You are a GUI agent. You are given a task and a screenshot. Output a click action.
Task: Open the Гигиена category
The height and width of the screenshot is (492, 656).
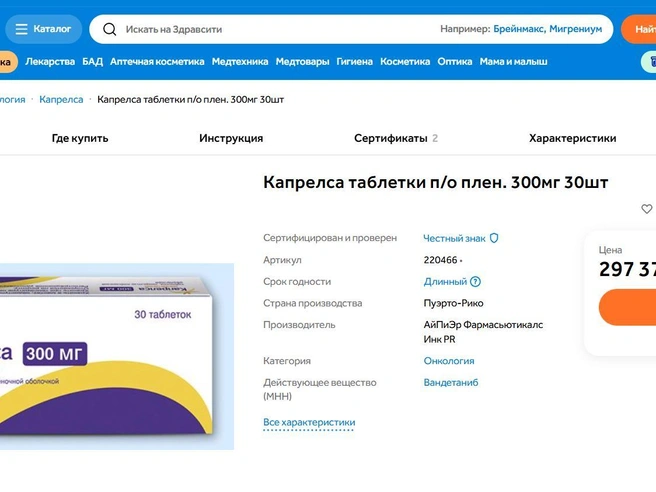pos(355,62)
